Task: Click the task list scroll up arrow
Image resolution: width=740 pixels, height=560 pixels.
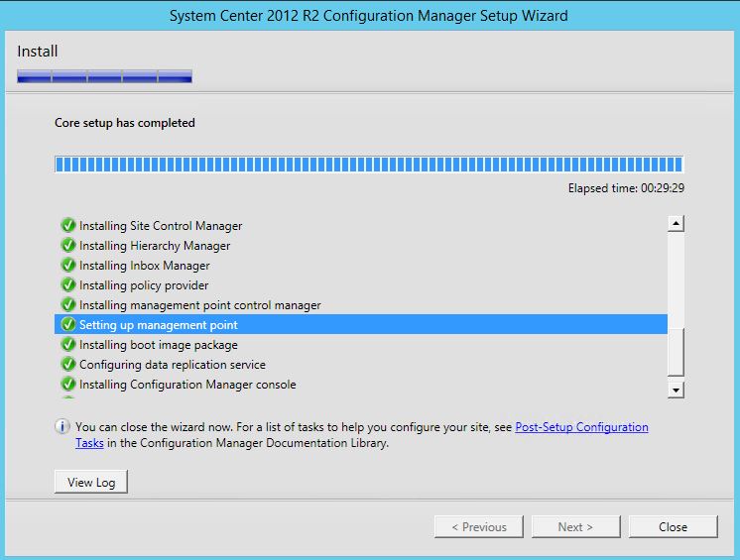Action: pos(676,223)
